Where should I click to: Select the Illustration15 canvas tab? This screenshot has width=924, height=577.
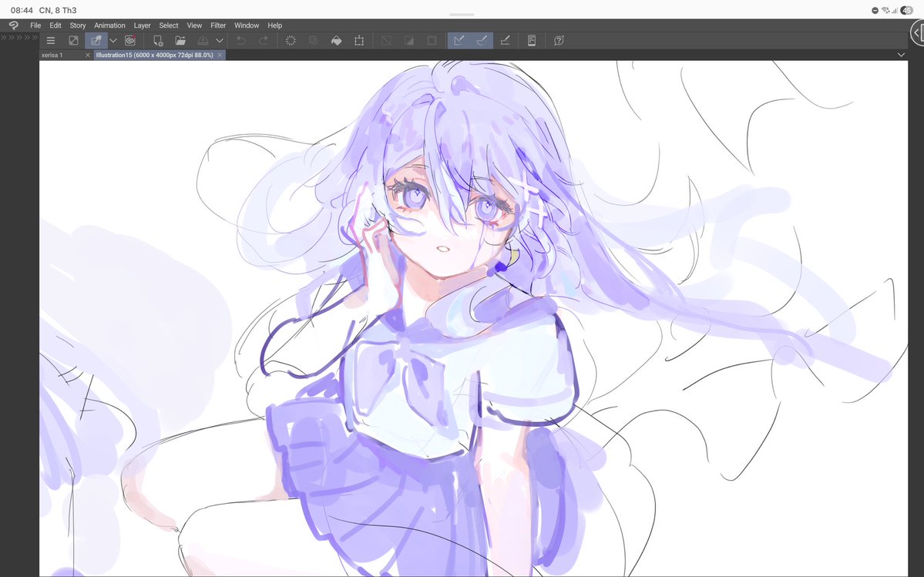154,55
